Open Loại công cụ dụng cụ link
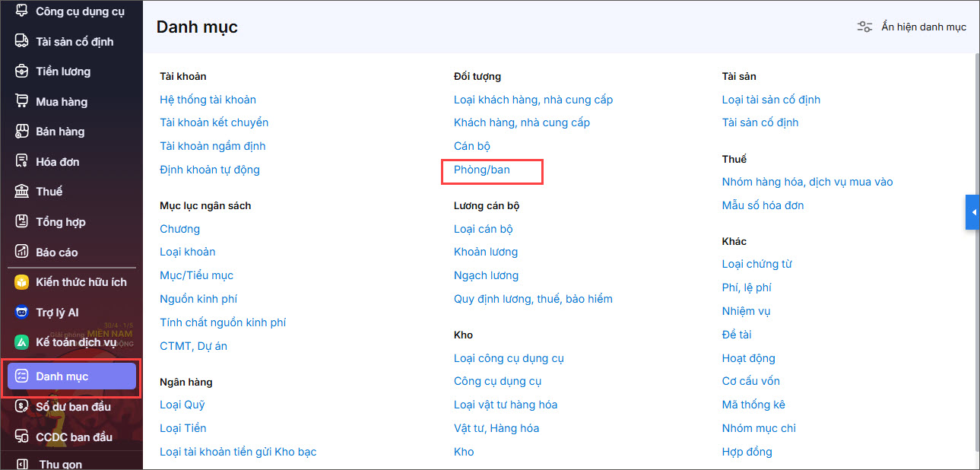 tap(509, 358)
